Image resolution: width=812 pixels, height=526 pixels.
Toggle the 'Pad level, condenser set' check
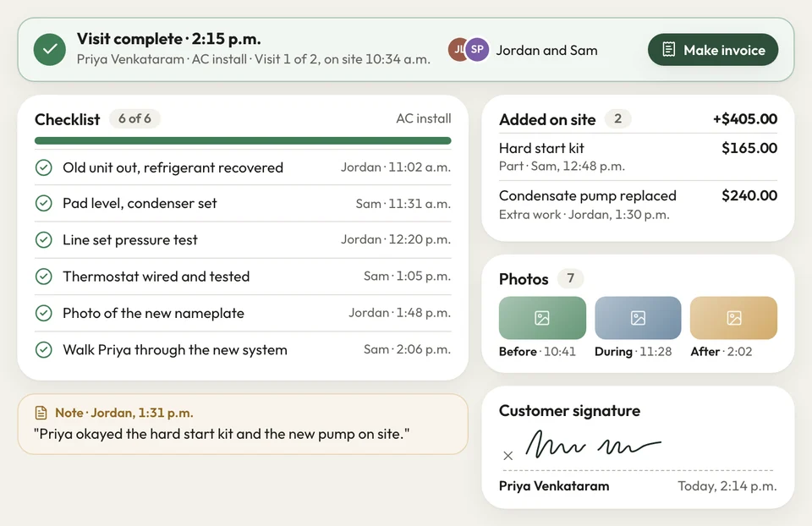pos(43,204)
